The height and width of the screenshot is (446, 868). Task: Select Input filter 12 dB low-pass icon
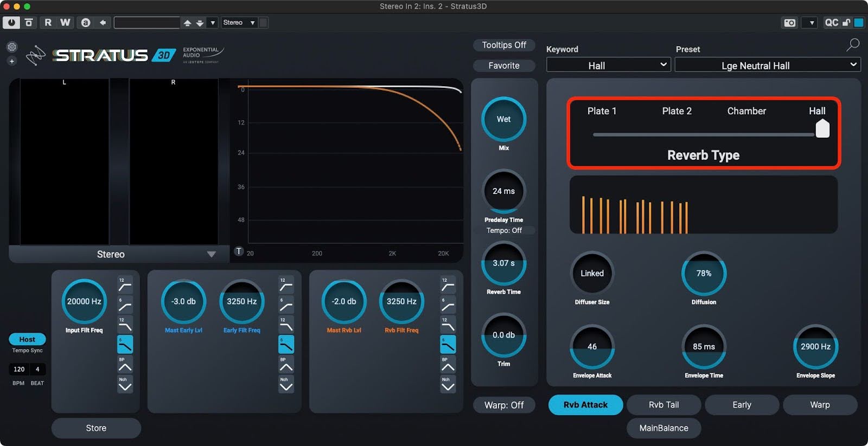pyautogui.click(x=125, y=325)
